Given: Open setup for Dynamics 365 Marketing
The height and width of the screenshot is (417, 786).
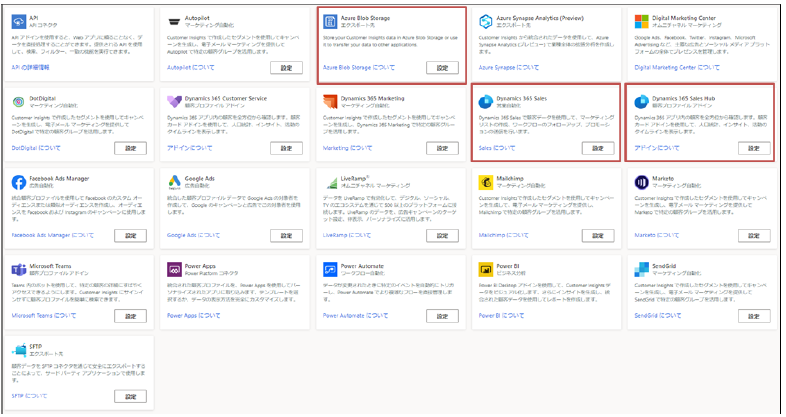Looking at the screenshot, I should [x=442, y=148].
